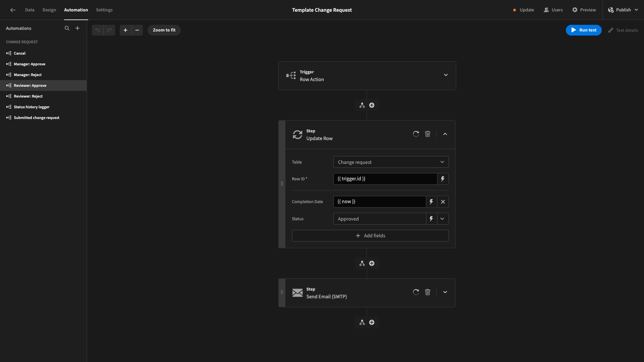The image size is (644, 362).
Task: Click the Completion Date clear X button
Action: (x=443, y=201)
